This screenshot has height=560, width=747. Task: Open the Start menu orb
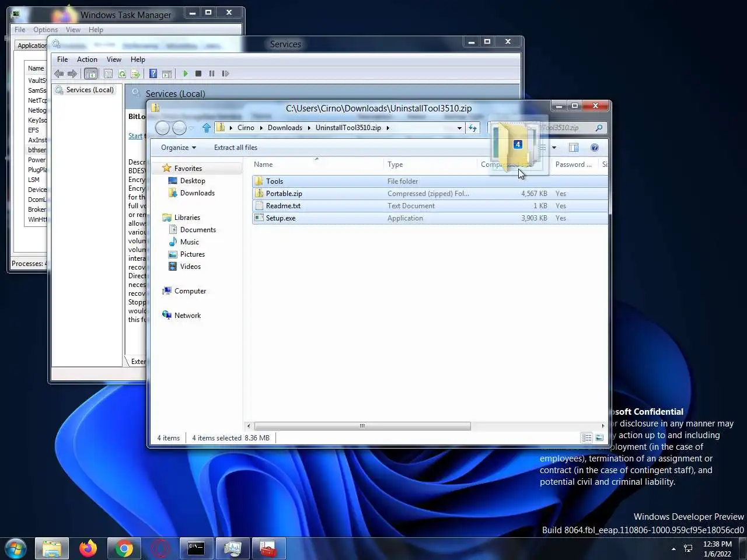16,549
